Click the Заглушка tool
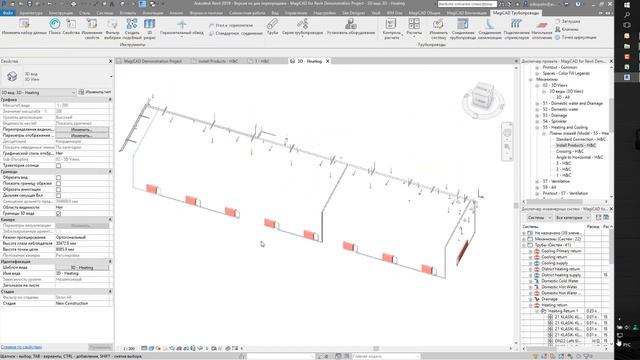 point(567,21)
